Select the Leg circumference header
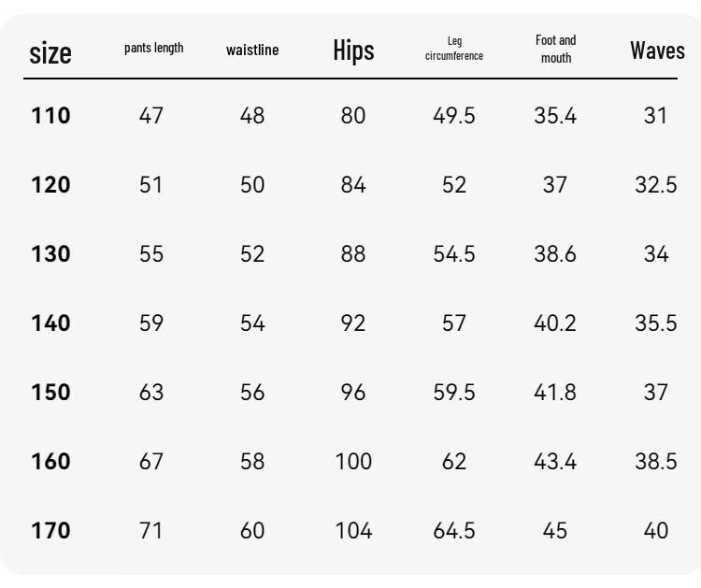Viewport: 701px width, 588px height. click(454, 49)
